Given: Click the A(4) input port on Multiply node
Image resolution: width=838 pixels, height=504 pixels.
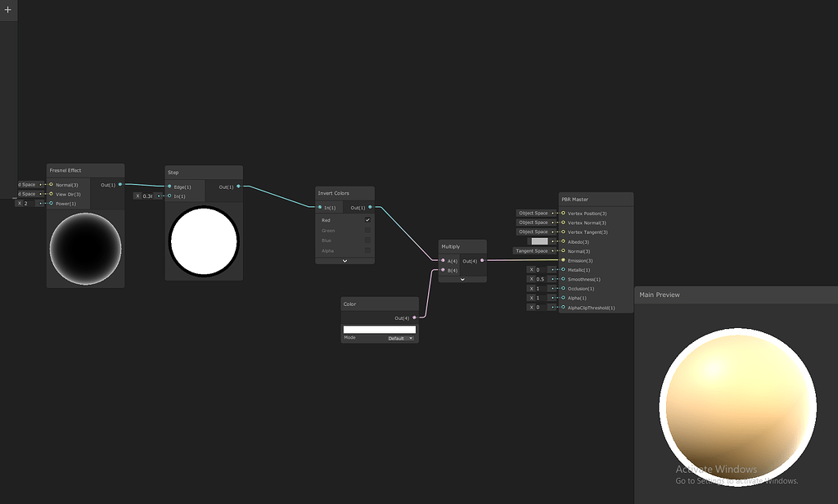Looking at the screenshot, I should (x=443, y=260).
